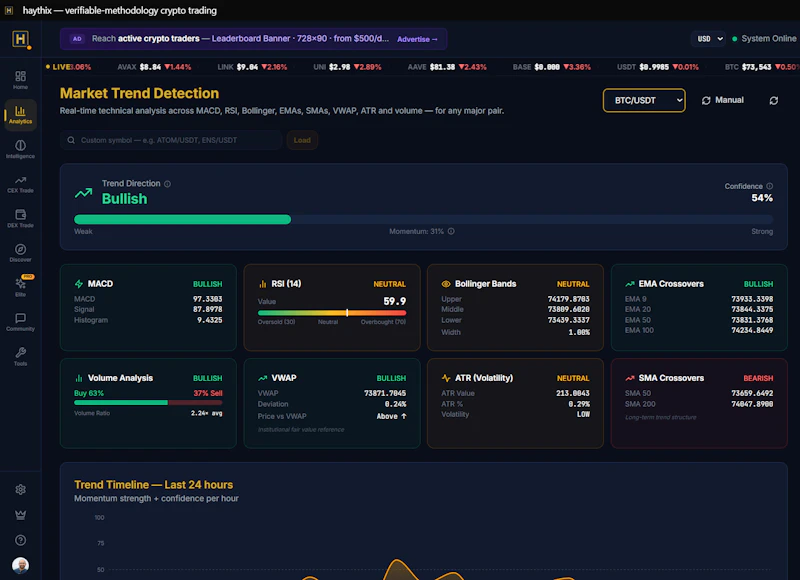Viewport: 800px width, 580px height.
Task: Click the VWAP trend arrow icon
Action: 263,378
